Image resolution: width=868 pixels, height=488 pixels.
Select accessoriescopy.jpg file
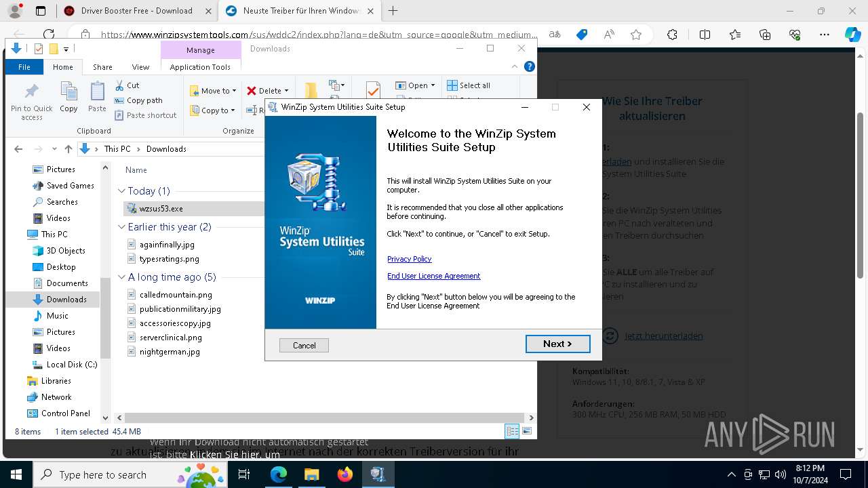click(175, 323)
